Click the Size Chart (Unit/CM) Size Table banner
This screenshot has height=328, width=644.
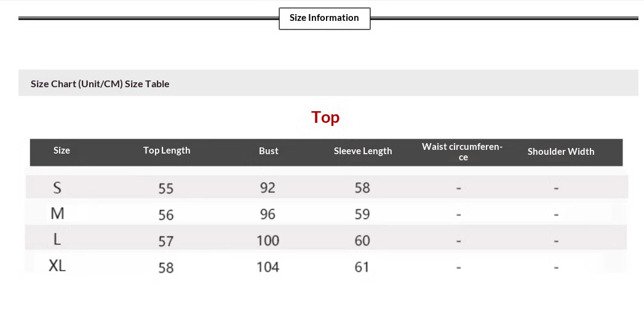click(100, 84)
